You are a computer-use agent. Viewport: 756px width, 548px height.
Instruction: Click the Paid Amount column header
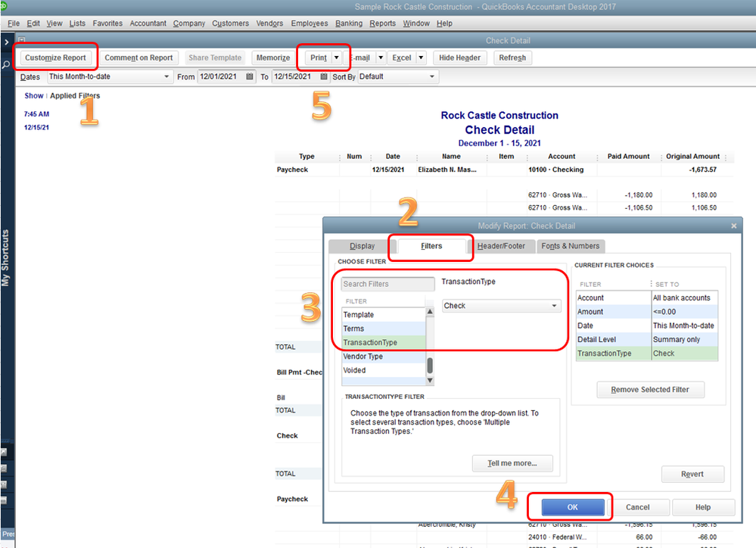click(628, 156)
